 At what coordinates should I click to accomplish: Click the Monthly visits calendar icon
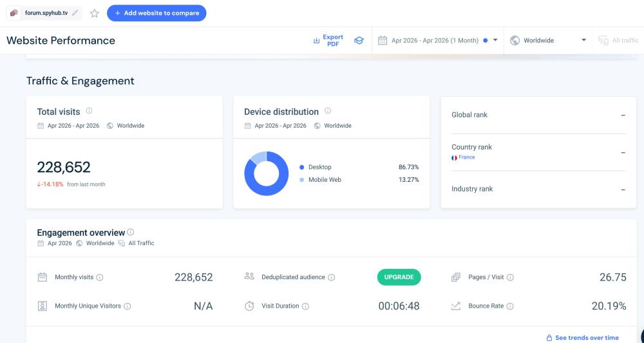[43, 277]
